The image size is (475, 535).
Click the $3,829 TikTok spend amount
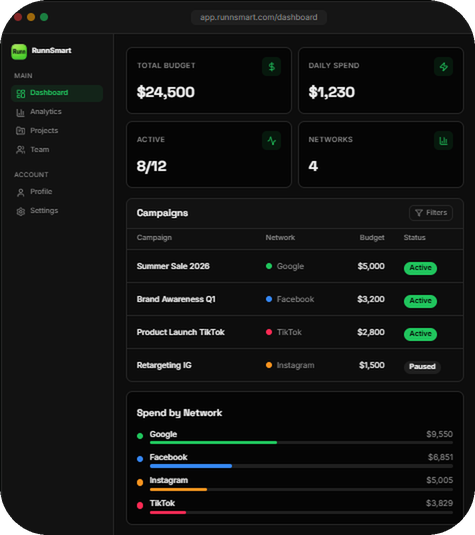(440, 503)
